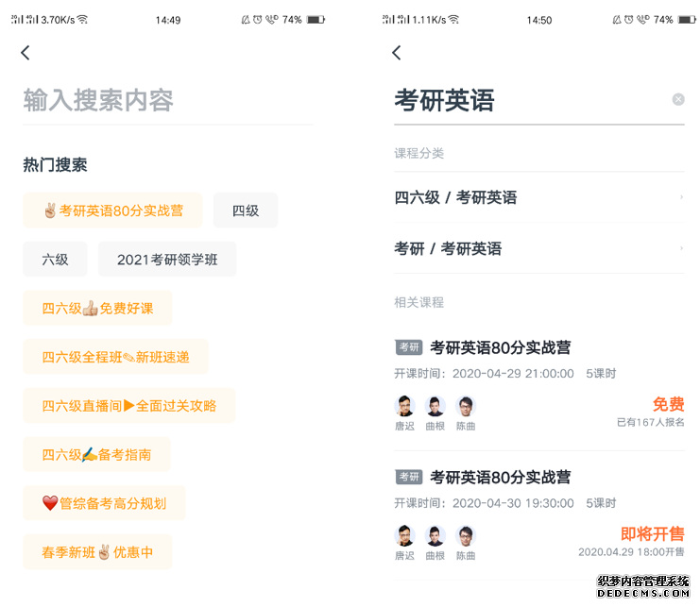Open category 考研 / 考研英语
This screenshot has height=607, width=700.
point(538,248)
